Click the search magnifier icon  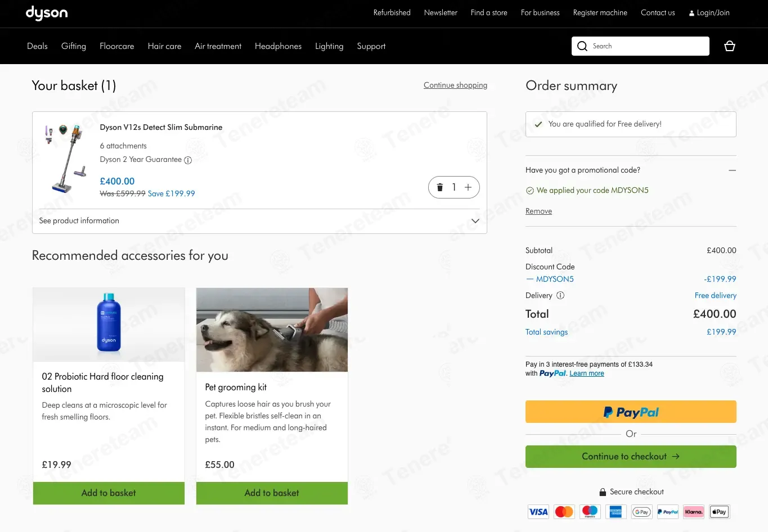click(582, 46)
